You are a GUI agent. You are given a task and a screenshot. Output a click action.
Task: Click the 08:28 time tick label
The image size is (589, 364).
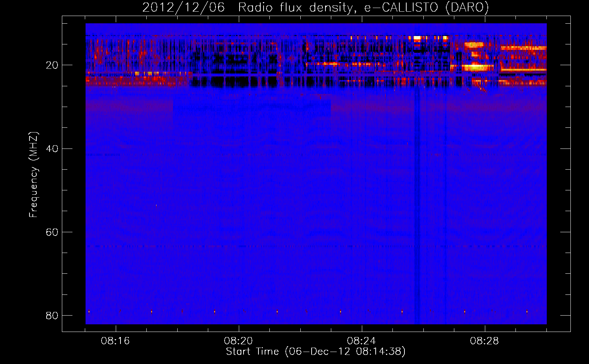(485, 341)
